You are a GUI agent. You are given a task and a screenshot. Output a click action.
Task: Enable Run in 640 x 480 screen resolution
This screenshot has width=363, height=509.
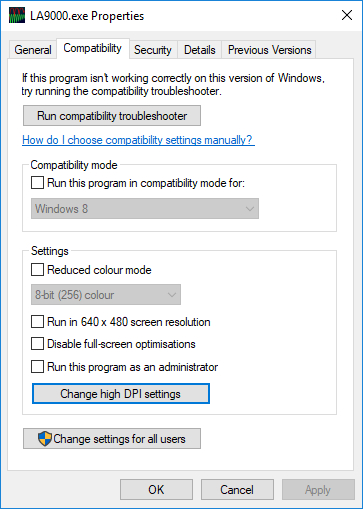click(37, 322)
